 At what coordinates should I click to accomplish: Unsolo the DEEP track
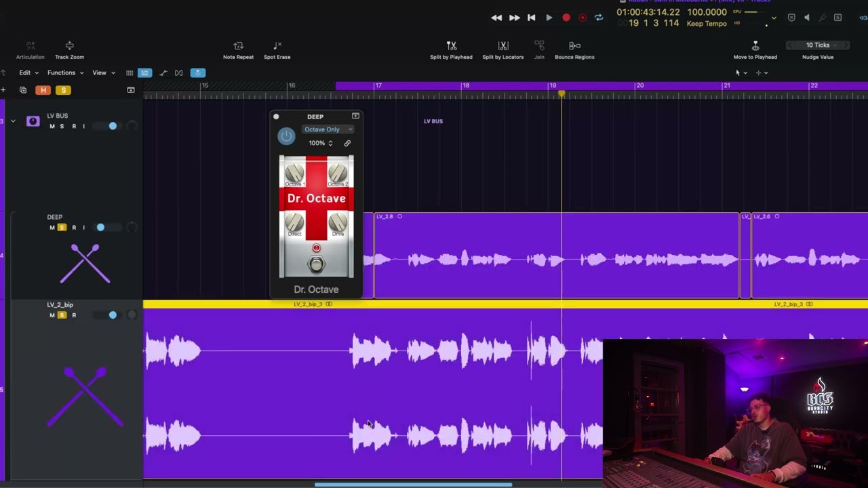[x=62, y=228]
